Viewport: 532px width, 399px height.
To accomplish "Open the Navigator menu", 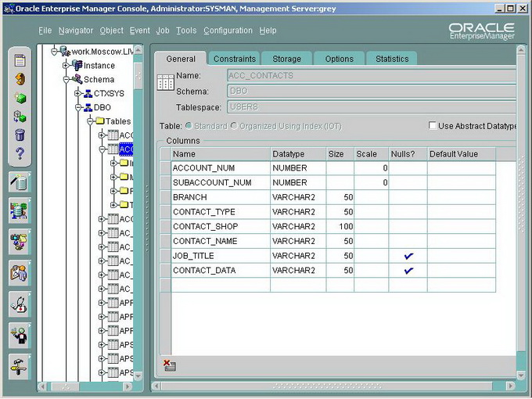I will click(x=76, y=31).
